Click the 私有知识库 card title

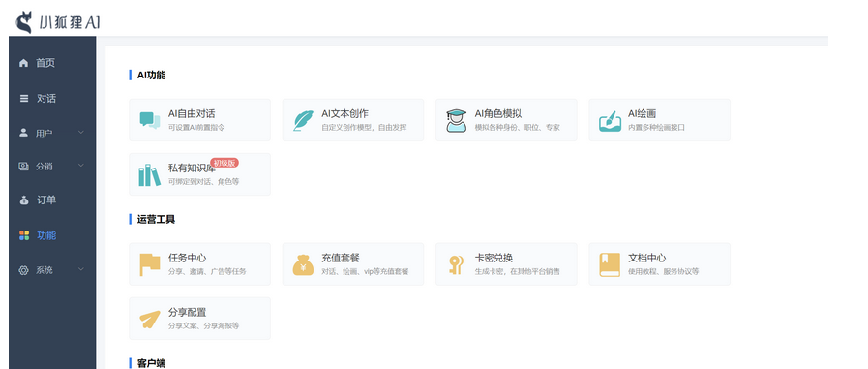click(192, 169)
